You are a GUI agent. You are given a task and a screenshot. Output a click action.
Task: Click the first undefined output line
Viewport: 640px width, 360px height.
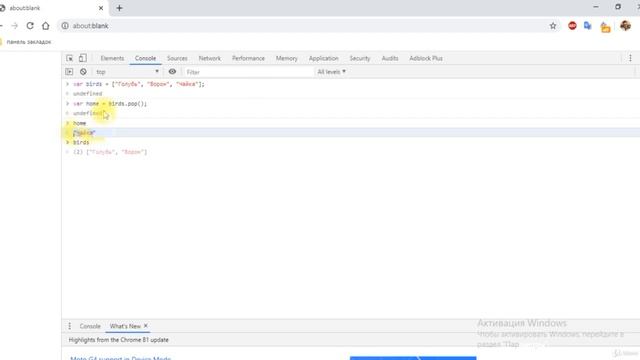(x=87, y=94)
